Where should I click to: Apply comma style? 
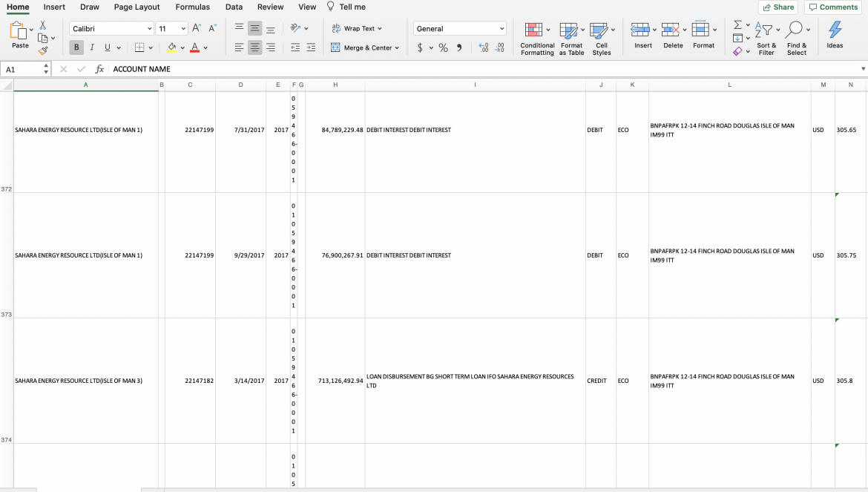pyautogui.click(x=459, y=47)
